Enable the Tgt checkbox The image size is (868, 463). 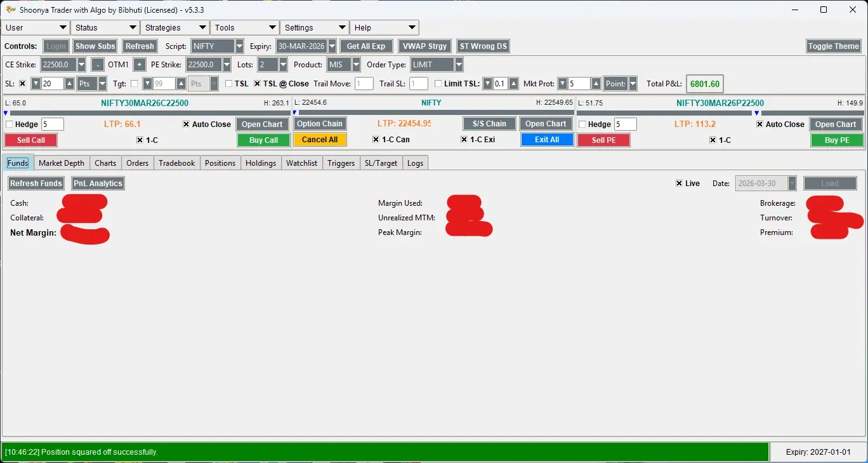pyautogui.click(x=134, y=84)
